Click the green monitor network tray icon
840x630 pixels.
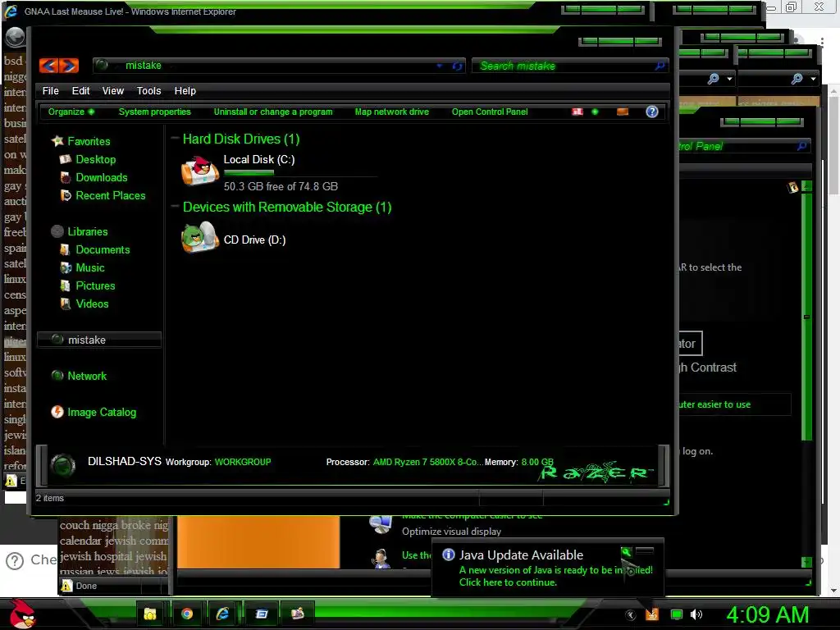point(677,614)
